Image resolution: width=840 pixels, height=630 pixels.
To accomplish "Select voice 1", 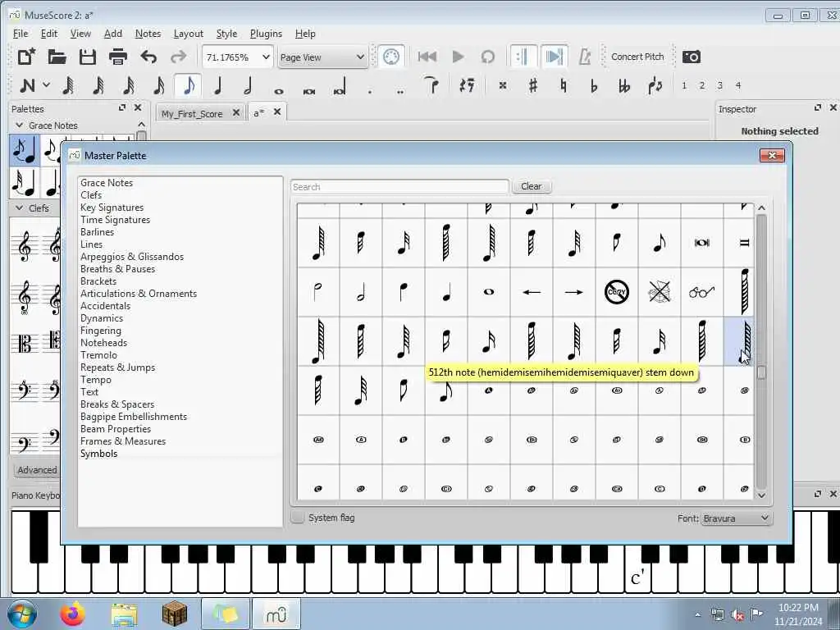I will (684, 85).
